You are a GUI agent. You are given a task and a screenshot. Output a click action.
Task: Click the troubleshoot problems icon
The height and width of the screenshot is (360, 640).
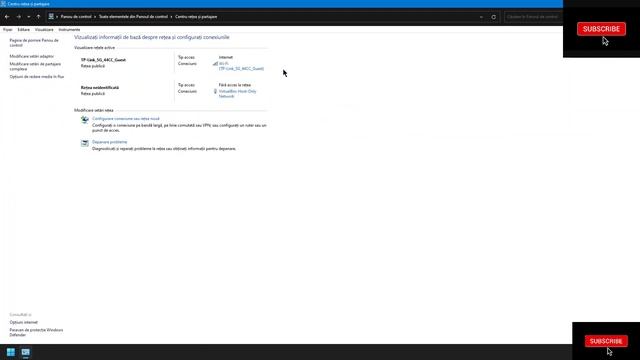tap(84, 143)
